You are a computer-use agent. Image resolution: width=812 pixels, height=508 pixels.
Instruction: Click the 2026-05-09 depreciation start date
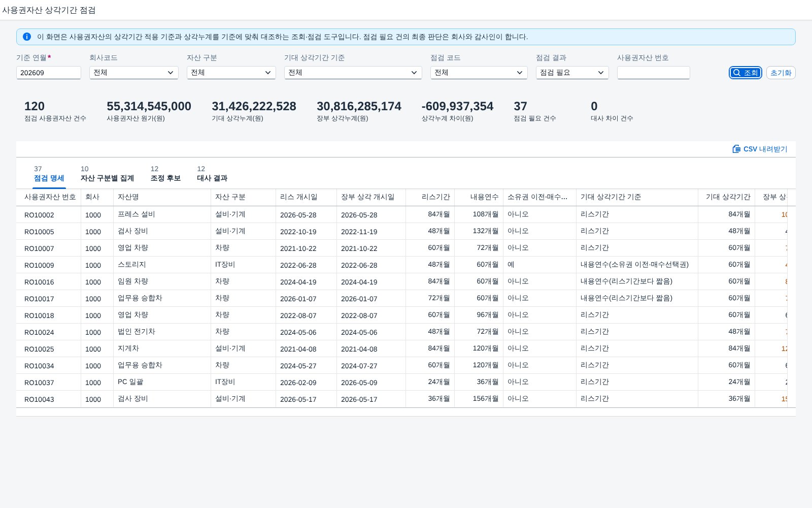click(359, 383)
